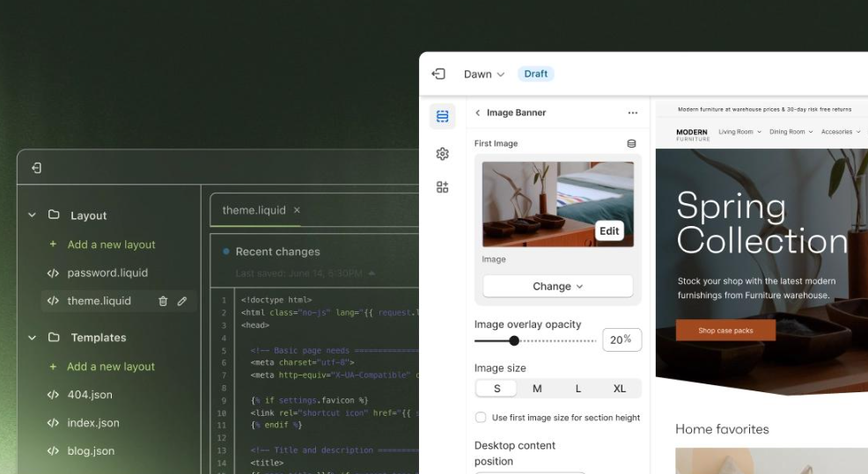Screen dimensions: 868x474
Task: Switch to the theme.liquid tab
Action: 254,210
